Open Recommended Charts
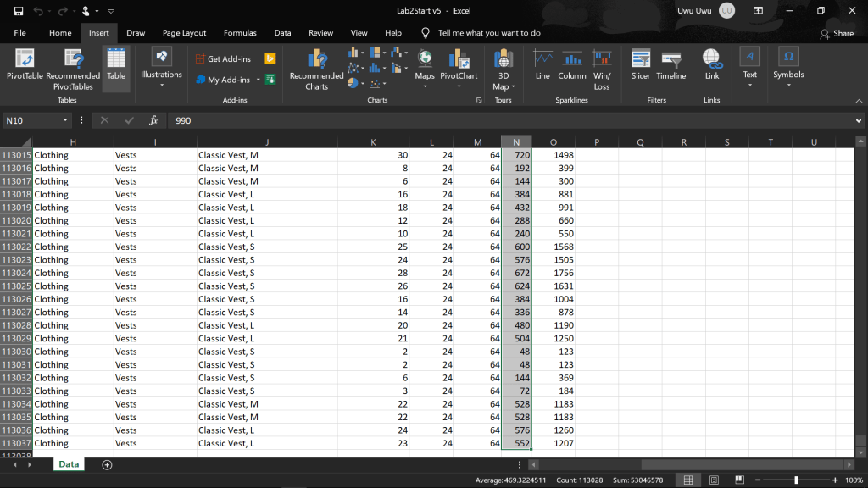 pyautogui.click(x=316, y=69)
